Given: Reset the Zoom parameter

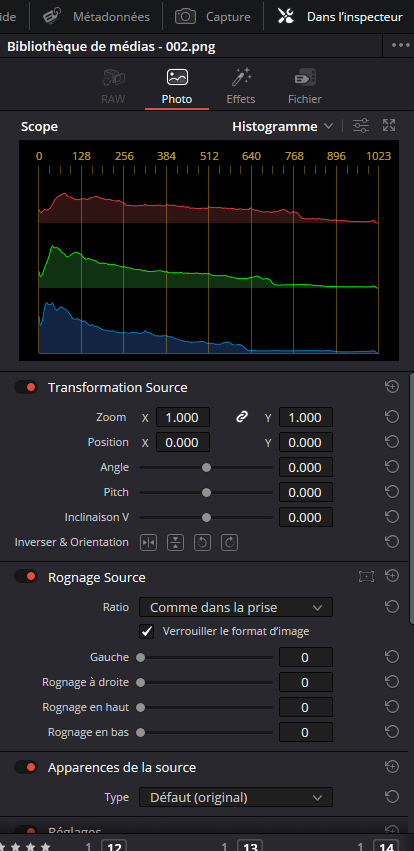Looking at the screenshot, I should pyautogui.click(x=392, y=417).
